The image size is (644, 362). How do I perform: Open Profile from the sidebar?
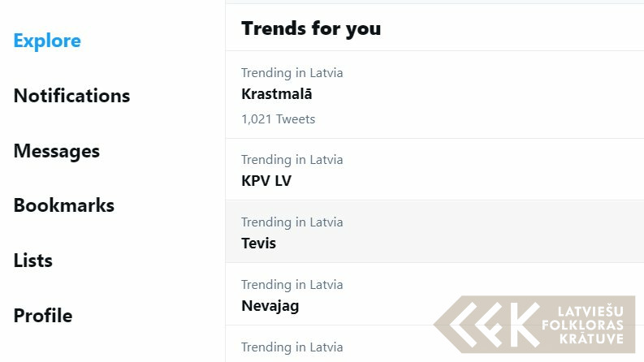(42, 316)
